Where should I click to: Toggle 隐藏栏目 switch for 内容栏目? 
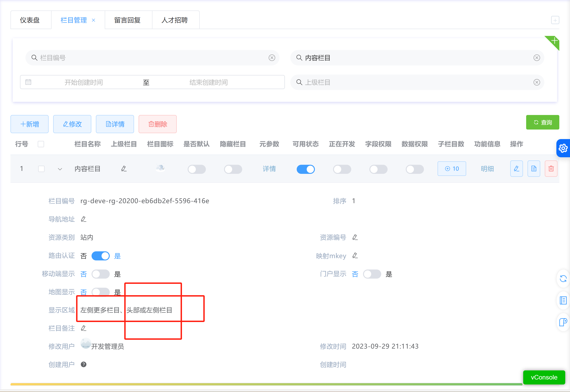pos(233,169)
